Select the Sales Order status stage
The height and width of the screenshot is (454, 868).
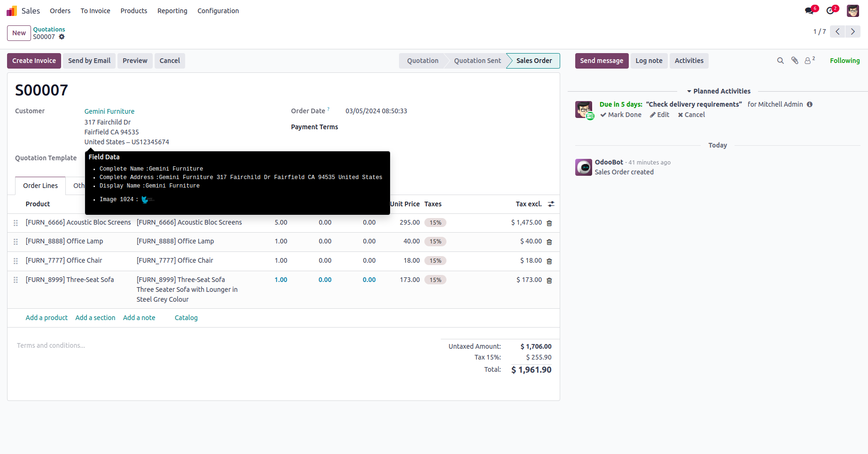(x=534, y=61)
